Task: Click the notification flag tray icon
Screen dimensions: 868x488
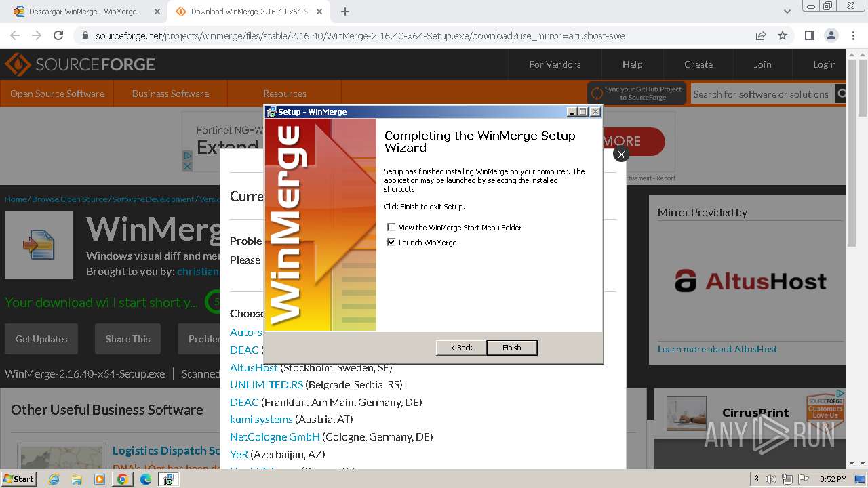Action: pyautogui.click(x=804, y=479)
